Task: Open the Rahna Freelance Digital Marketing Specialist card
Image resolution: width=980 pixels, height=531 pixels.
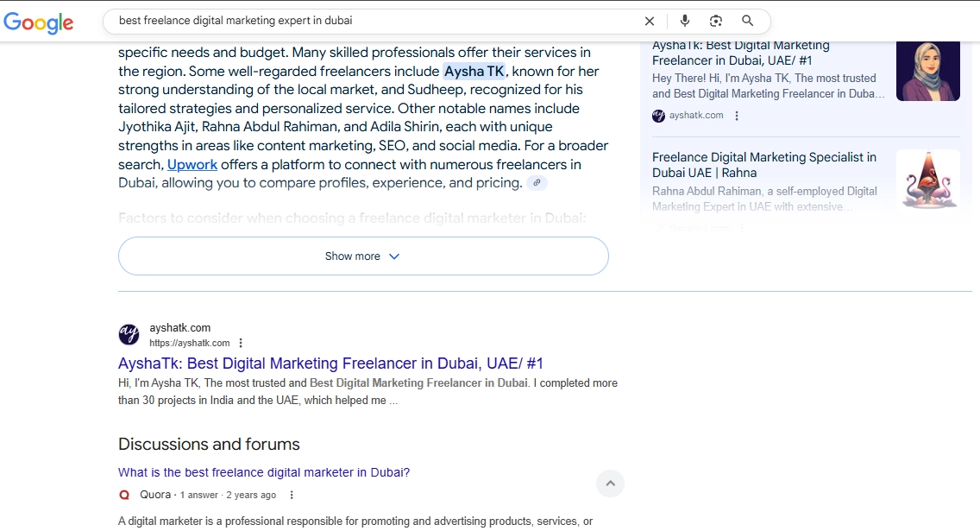Action: click(763, 165)
